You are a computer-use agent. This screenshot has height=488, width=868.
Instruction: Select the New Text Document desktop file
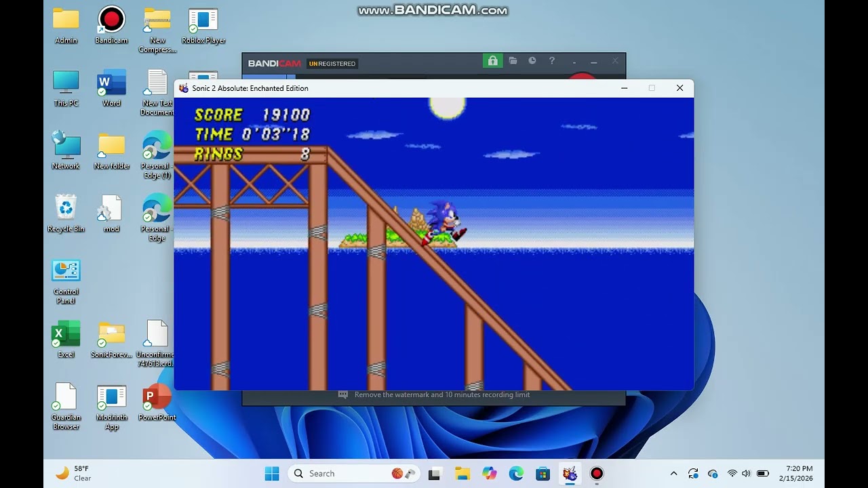[x=157, y=93]
